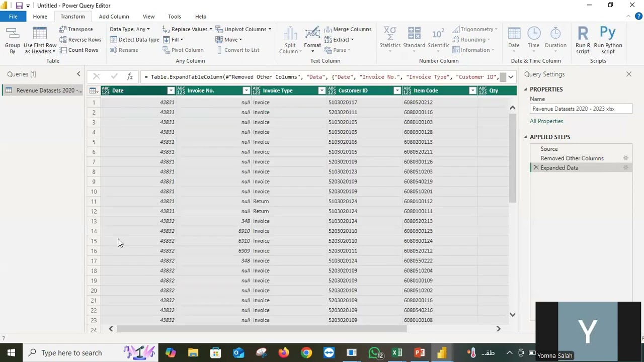Click Run Python script
Screen dimensions: 644x362
pos(608,40)
